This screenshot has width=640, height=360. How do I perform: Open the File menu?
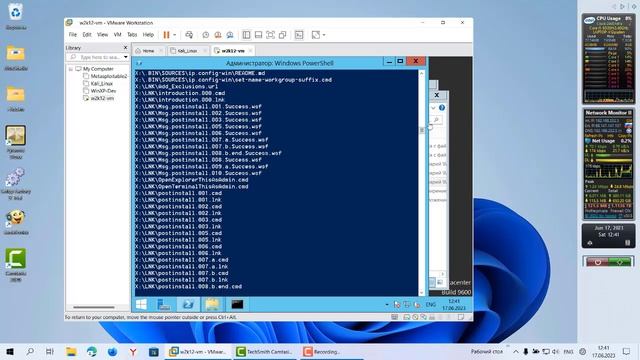tap(73, 35)
